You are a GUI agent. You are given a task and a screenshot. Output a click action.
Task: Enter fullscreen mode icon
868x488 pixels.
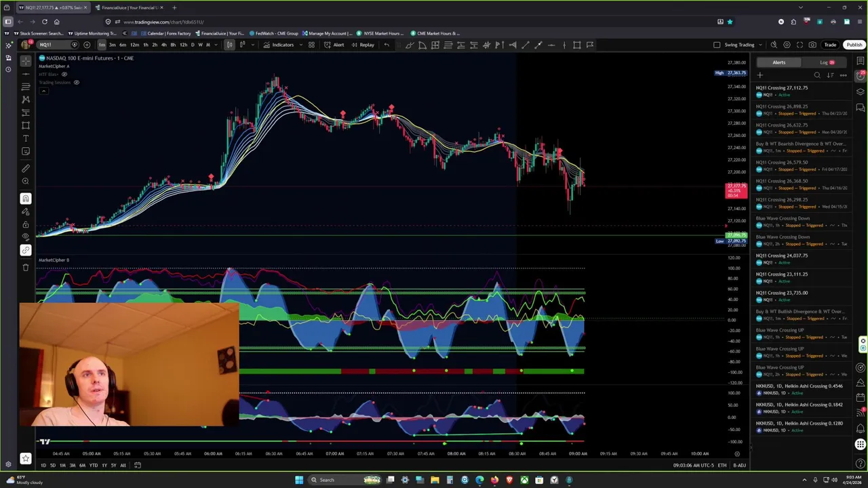click(800, 45)
